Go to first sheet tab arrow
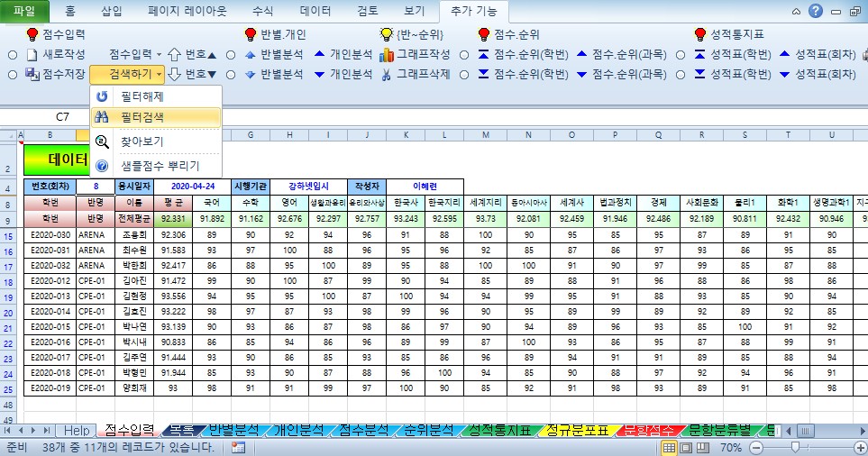Screen dimensions: 868x456 point(8,430)
